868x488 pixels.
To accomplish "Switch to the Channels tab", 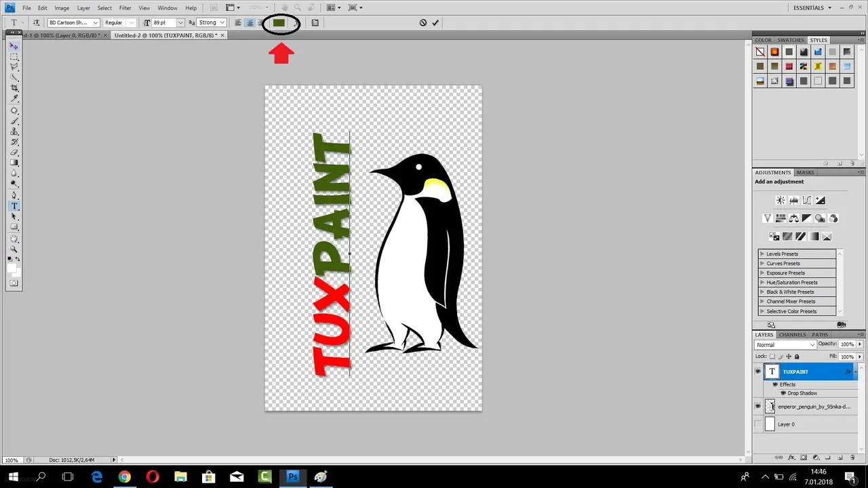I will [x=792, y=334].
